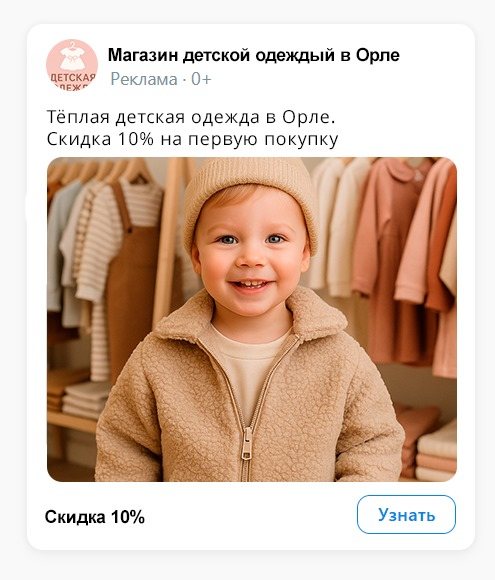
Task: Click the "Узнать" button
Action: coord(406,515)
